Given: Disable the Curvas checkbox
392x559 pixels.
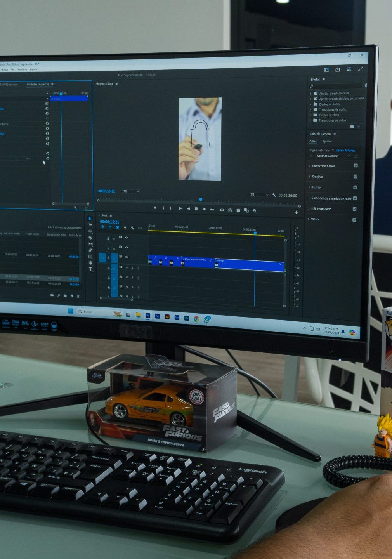Looking at the screenshot, I should [355, 187].
